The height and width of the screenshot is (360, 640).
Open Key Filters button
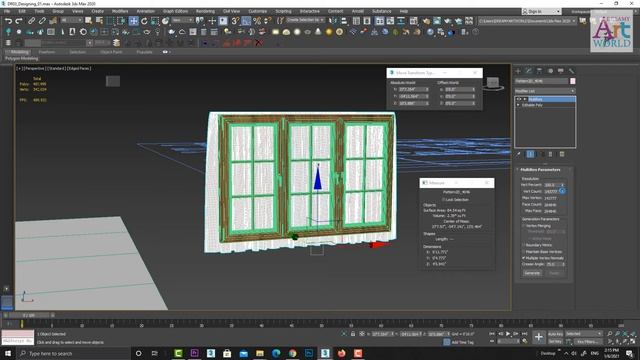tap(588, 341)
